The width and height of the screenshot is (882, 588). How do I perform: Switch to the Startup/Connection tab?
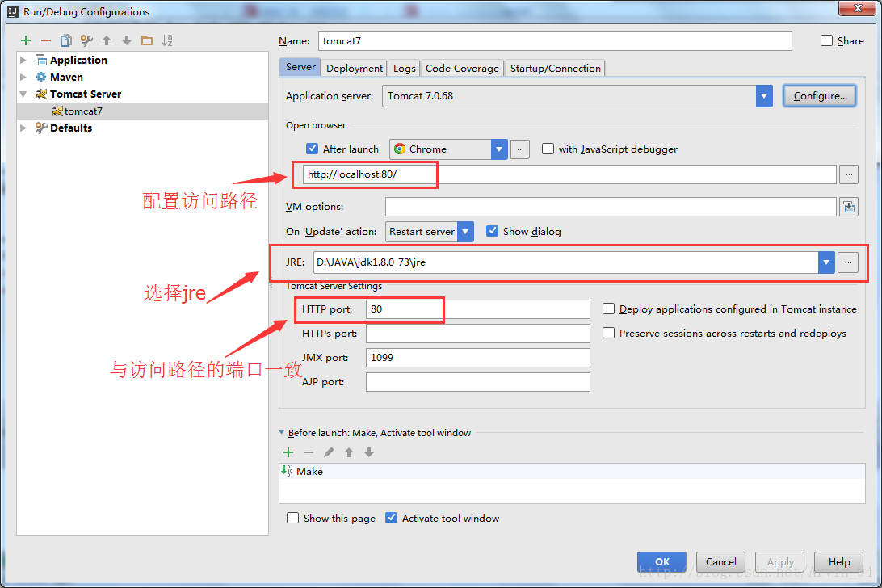(555, 68)
